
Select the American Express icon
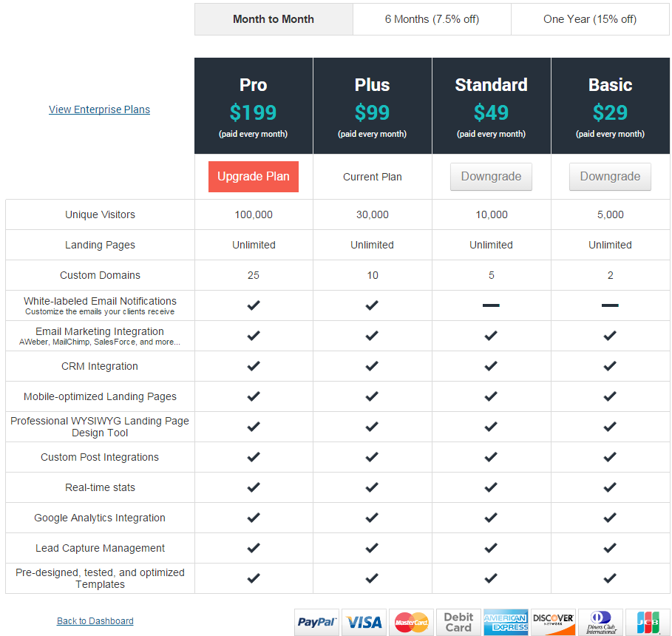[x=506, y=622]
